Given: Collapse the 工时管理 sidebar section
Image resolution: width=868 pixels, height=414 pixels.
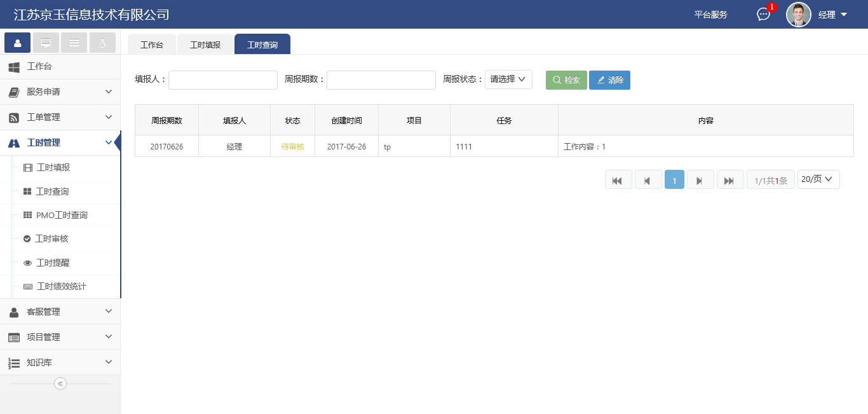Looking at the screenshot, I should pos(60,142).
